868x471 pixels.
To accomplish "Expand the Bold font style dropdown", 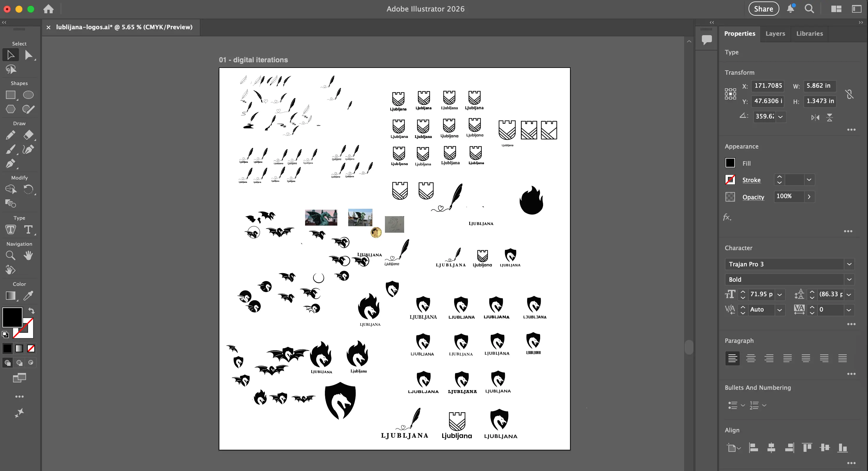I will 849,279.
